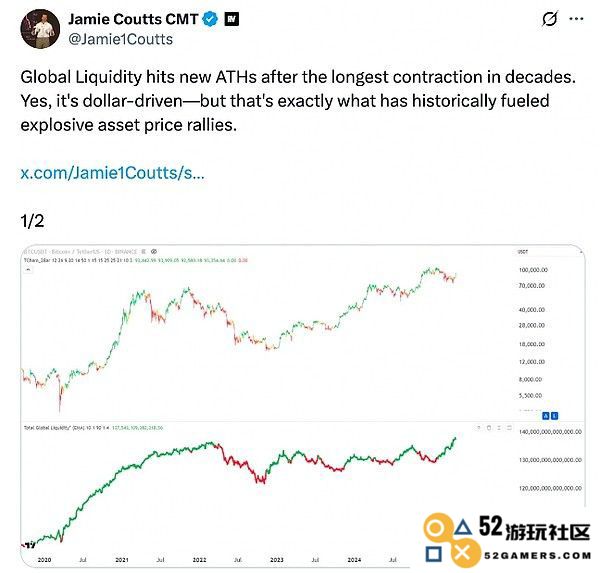The height and width of the screenshot is (573, 600).
Task: Open the x.com/Jamie1Coutts/s... link
Action: (112, 173)
